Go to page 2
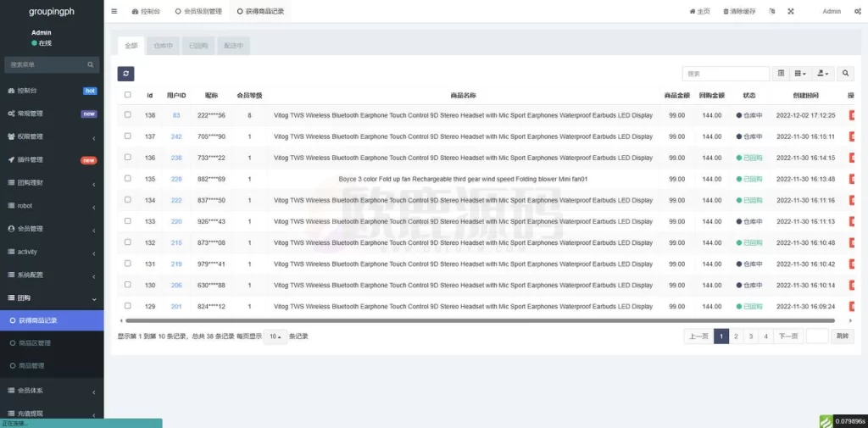868x428 pixels. tap(736, 336)
